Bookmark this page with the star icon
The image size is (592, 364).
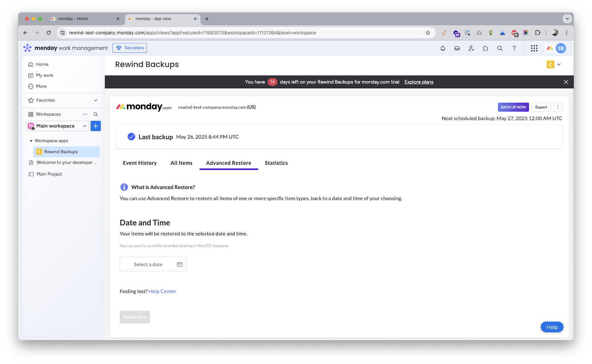coord(428,33)
